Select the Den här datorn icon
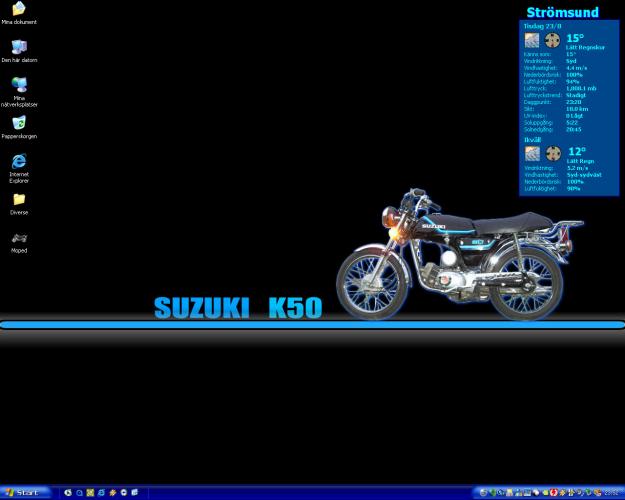 18,48
